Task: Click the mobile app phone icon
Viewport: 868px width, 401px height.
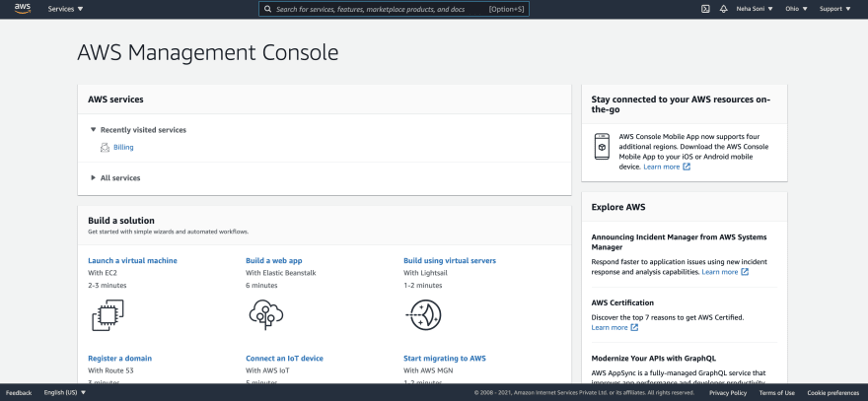Action: point(602,147)
